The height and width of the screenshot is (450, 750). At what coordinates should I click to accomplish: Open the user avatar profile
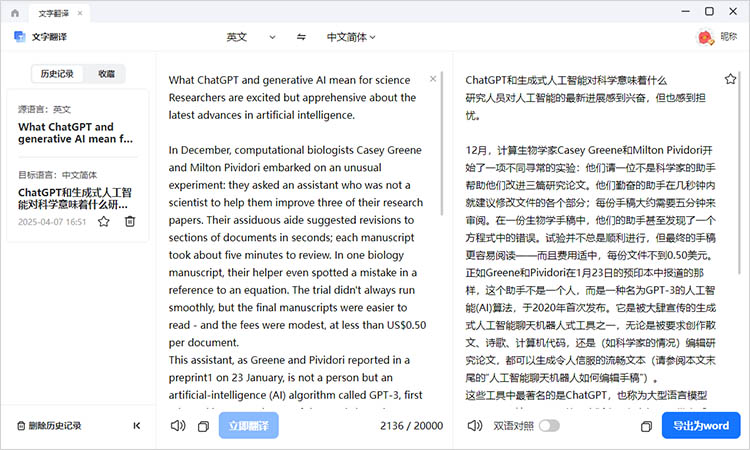tap(705, 37)
